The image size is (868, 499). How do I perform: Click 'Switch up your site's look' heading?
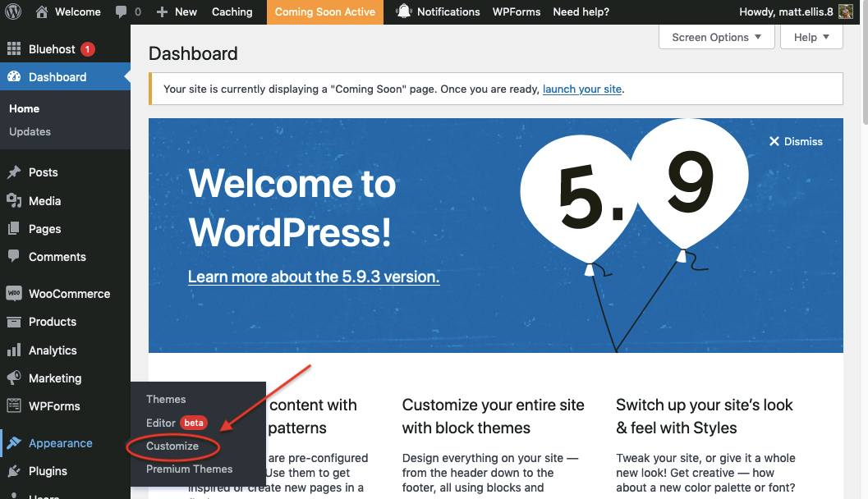click(704, 416)
